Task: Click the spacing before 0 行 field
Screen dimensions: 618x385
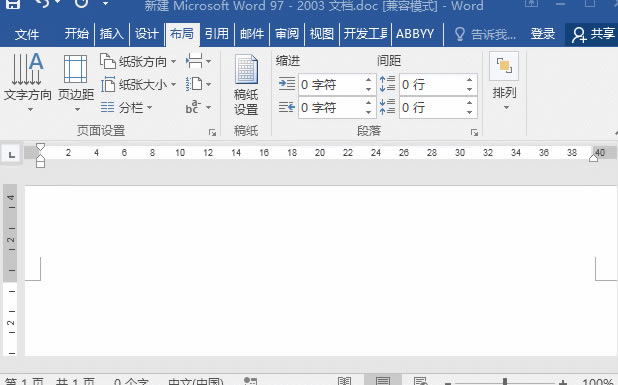Action: coord(432,85)
